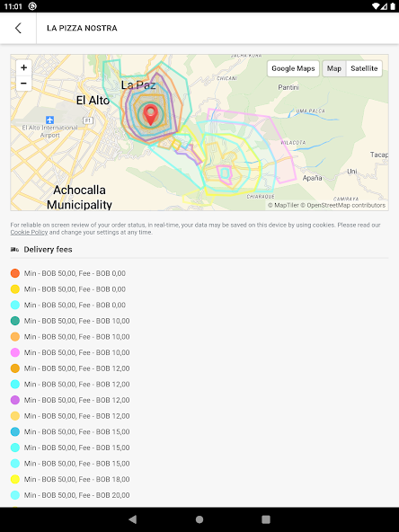This screenshot has height=532, width=399.
Task: Open location in Google Maps button
Action: (x=293, y=68)
